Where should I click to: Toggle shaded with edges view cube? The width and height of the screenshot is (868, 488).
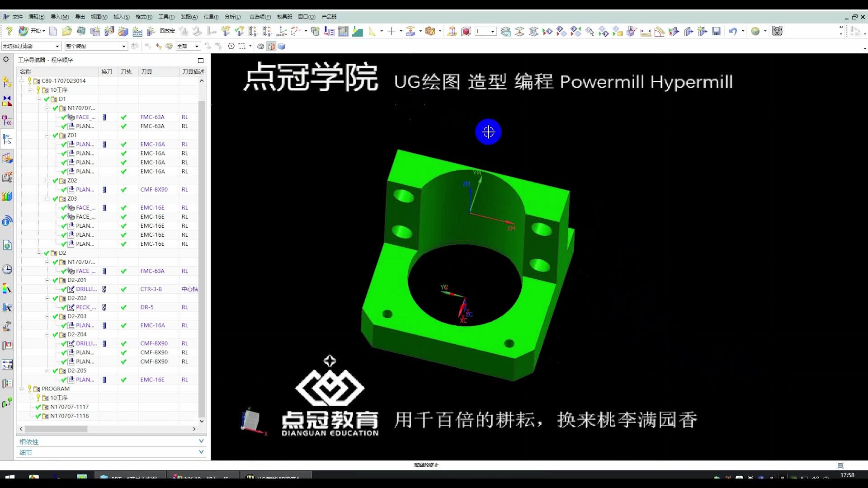tap(271, 46)
